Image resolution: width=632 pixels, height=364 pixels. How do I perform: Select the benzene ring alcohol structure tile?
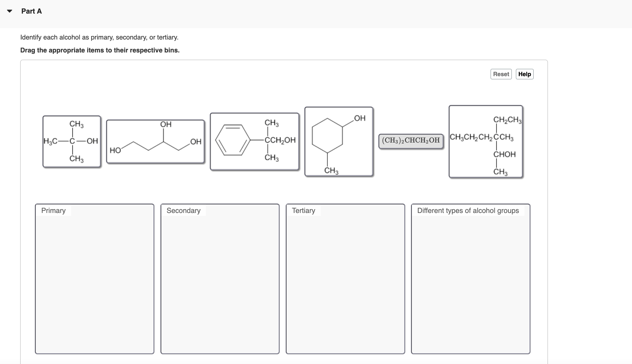(x=255, y=142)
